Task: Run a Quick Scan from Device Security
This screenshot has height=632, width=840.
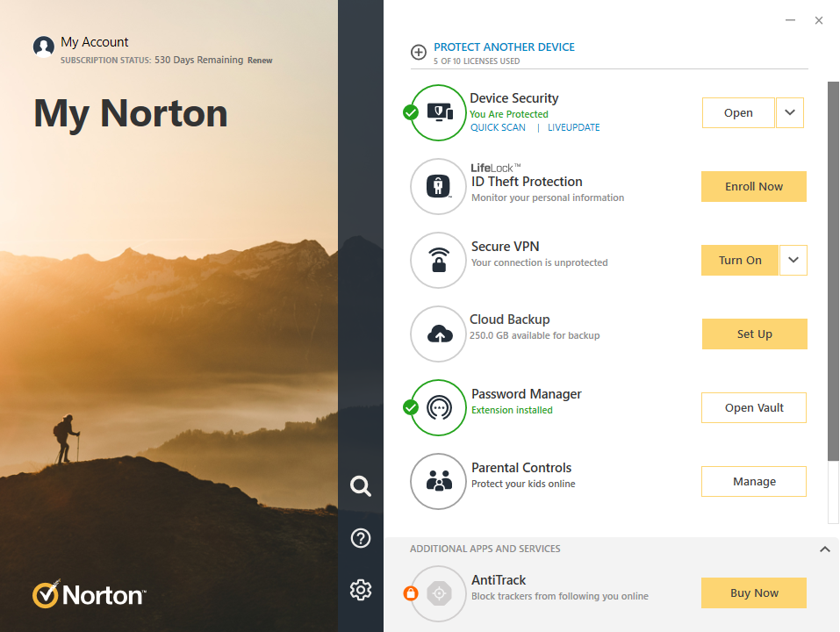Action: coord(498,127)
